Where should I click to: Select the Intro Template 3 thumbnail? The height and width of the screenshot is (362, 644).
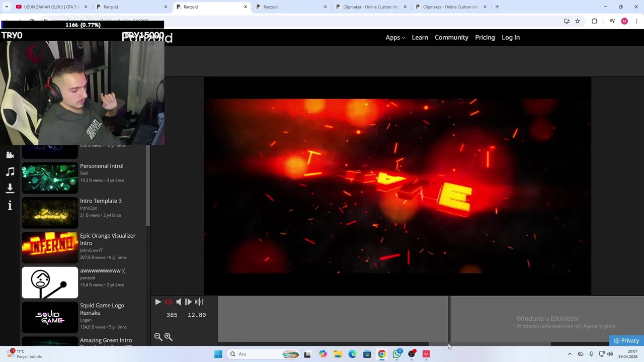[50, 213]
